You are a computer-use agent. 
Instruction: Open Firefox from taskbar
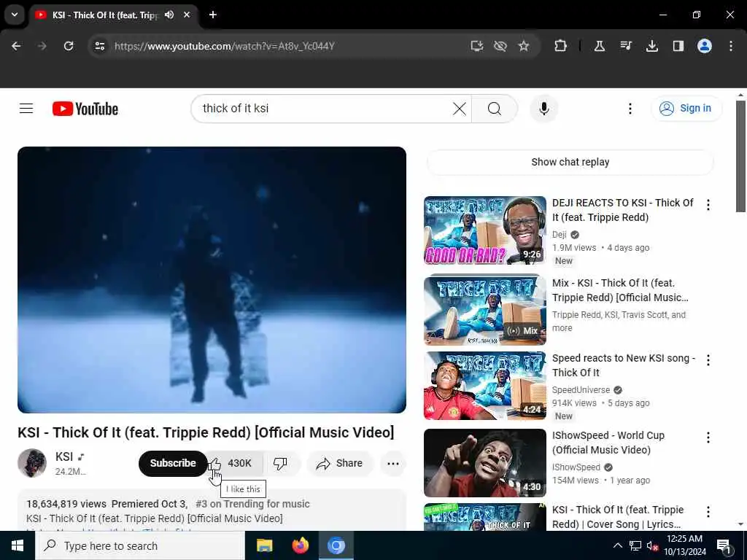pyautogui.click(x=300, y=545)
